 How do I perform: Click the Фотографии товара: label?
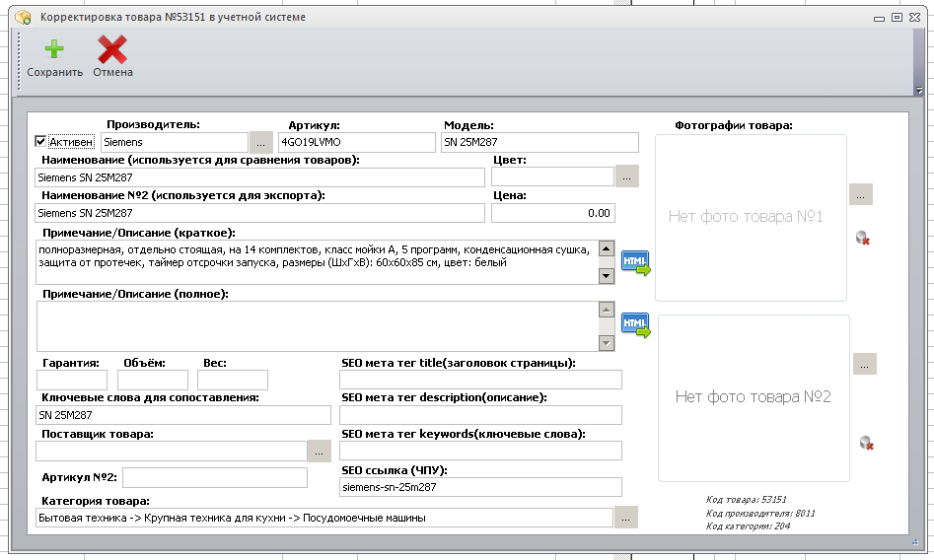pyautogui.click(x=733, y=125)
